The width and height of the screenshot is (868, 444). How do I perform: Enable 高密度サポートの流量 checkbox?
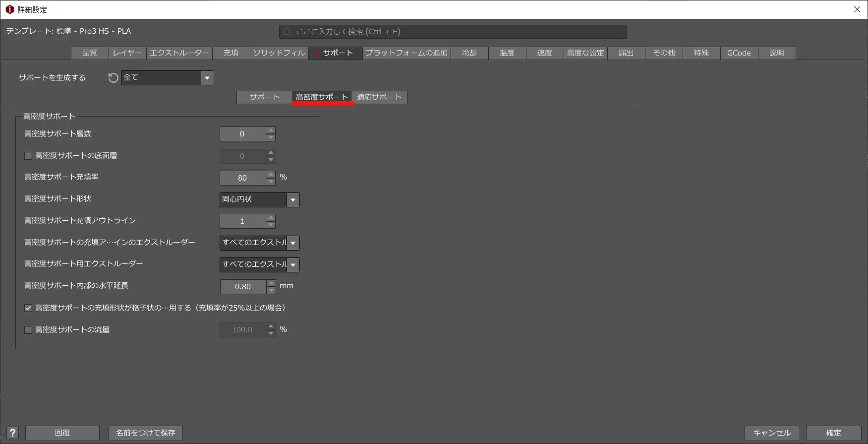[x=28, y=330]
